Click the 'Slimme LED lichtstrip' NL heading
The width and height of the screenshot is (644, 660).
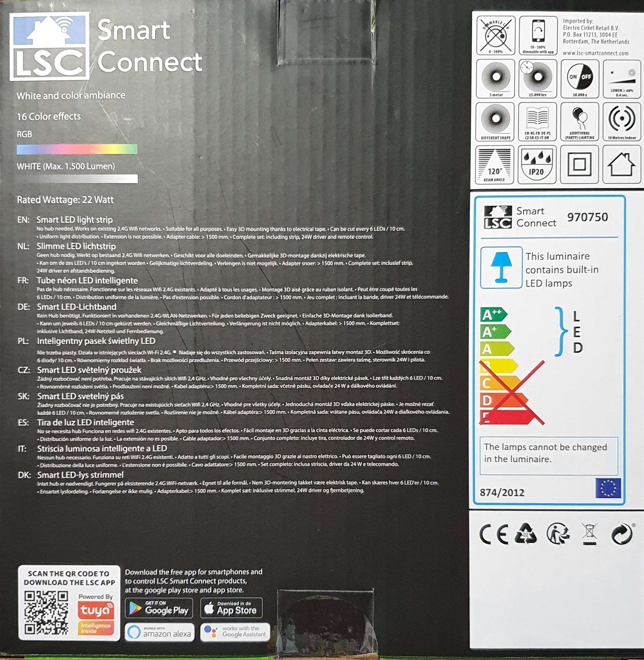coord(76,246)
